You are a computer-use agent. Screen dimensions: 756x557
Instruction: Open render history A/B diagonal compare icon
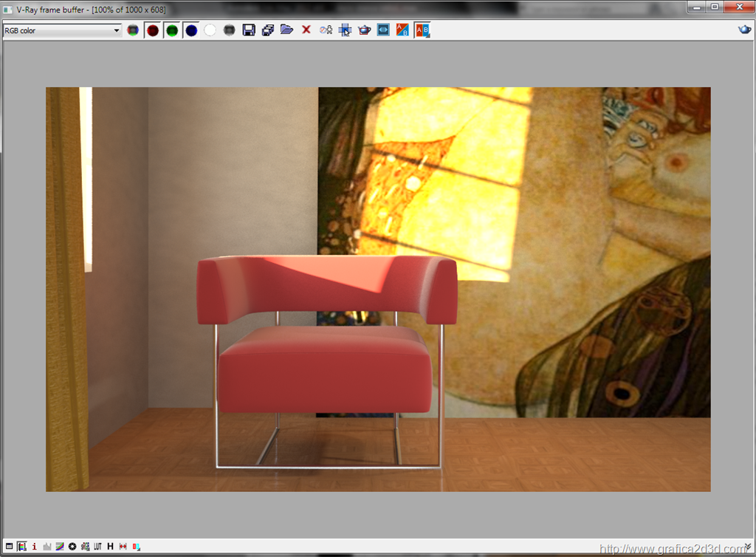402,30
